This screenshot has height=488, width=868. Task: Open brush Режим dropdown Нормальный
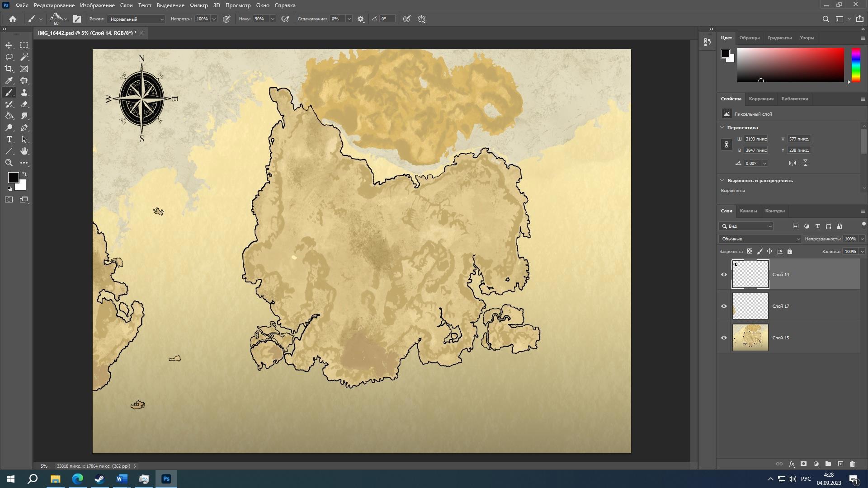(136, 19)
